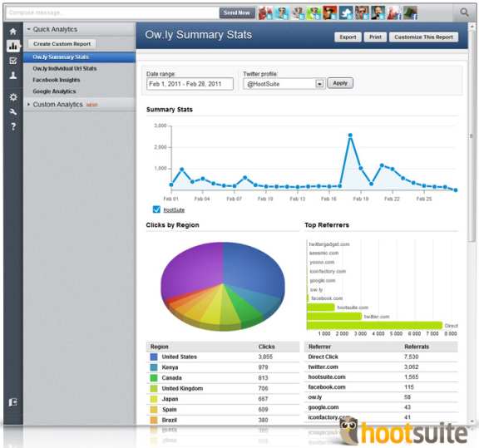Click hootsuite.com in referrer table

(327, 377)
